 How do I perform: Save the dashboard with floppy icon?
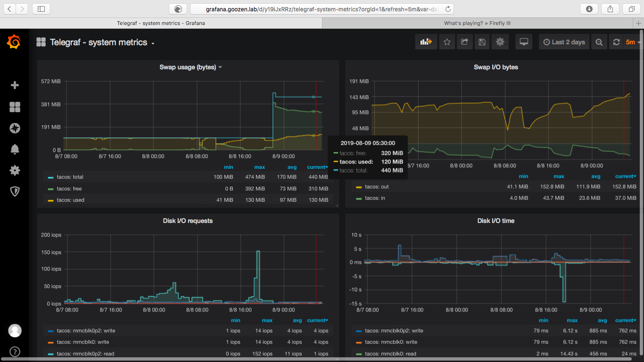pyautogui.click(x=482, y=42)
